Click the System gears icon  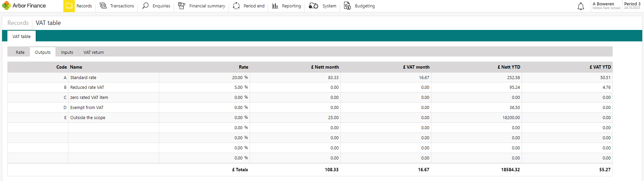(314, 6)
